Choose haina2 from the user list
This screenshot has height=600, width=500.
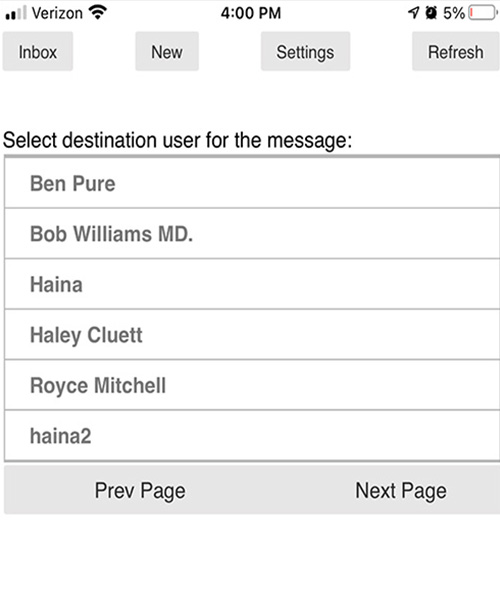tap(252, 436)
